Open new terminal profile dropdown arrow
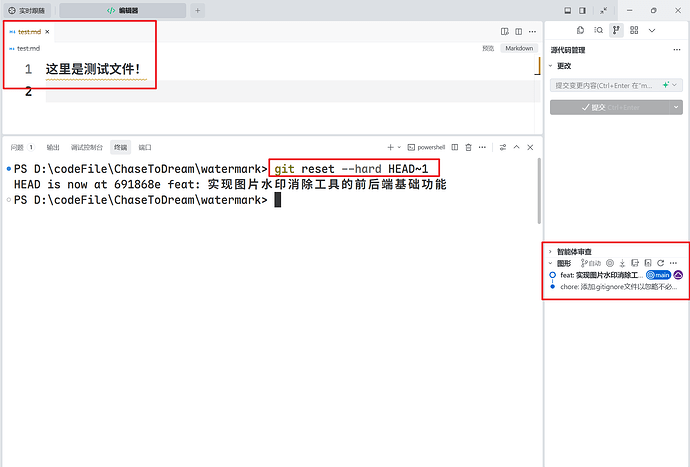The image size is (690, 467). click(x=399, y=147)
